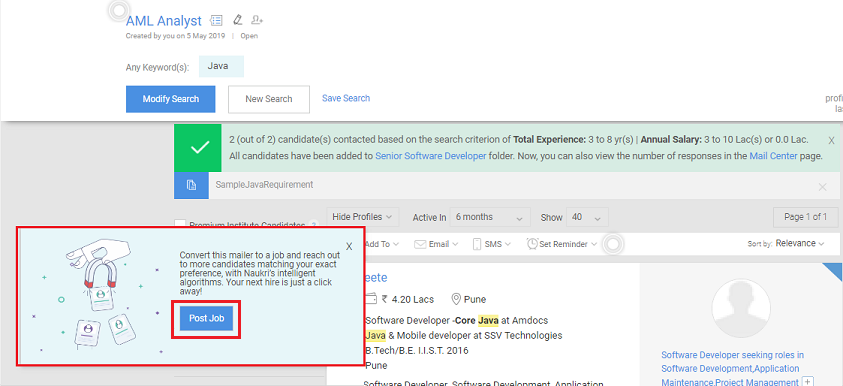Click the add-user icon beside AML Analyst
This screenshot has height=386, width=843.
point(257,20)
